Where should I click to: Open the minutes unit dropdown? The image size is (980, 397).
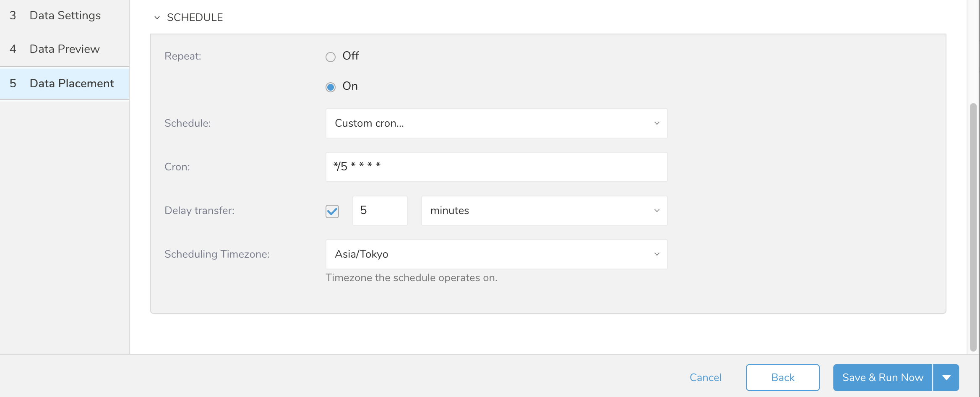[x=544, y=211]
